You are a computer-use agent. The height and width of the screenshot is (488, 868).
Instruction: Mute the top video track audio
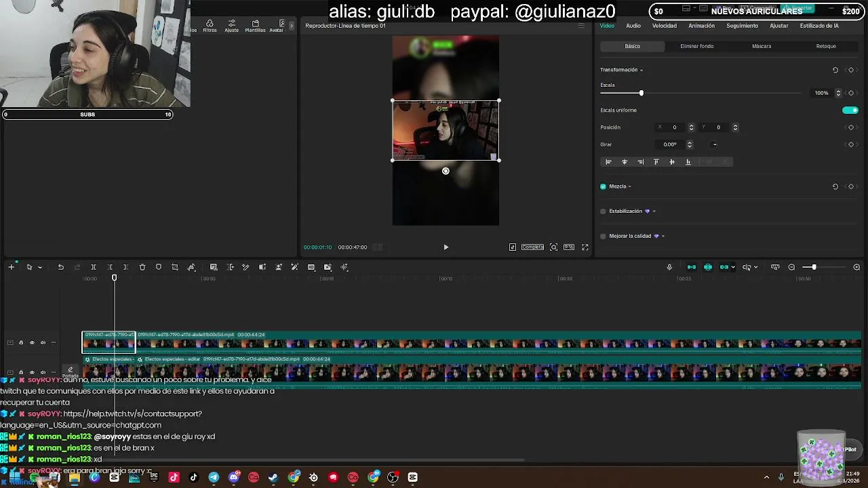[43, 342]
